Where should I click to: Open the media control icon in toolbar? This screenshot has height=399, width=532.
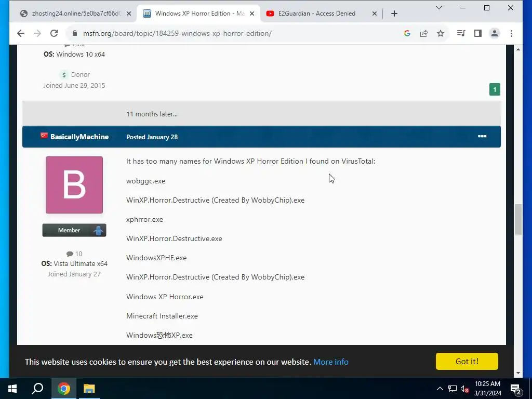tap(461, 33)
